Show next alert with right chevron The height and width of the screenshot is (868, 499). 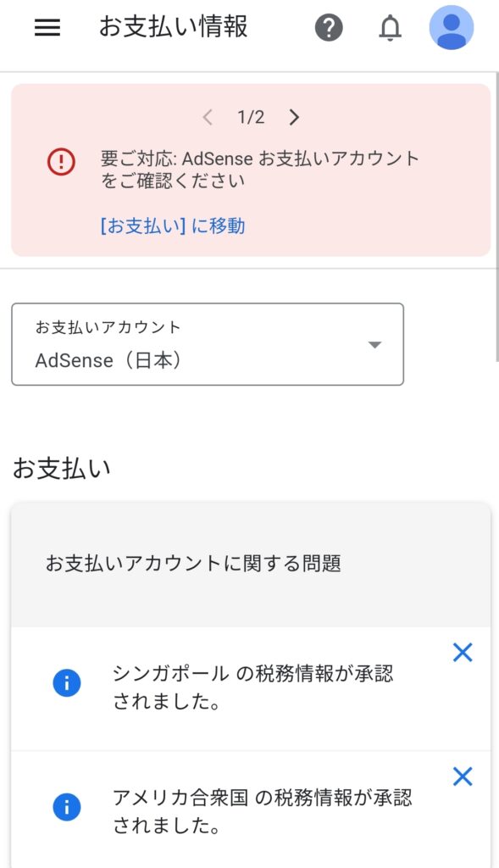(x=294, y=117)
